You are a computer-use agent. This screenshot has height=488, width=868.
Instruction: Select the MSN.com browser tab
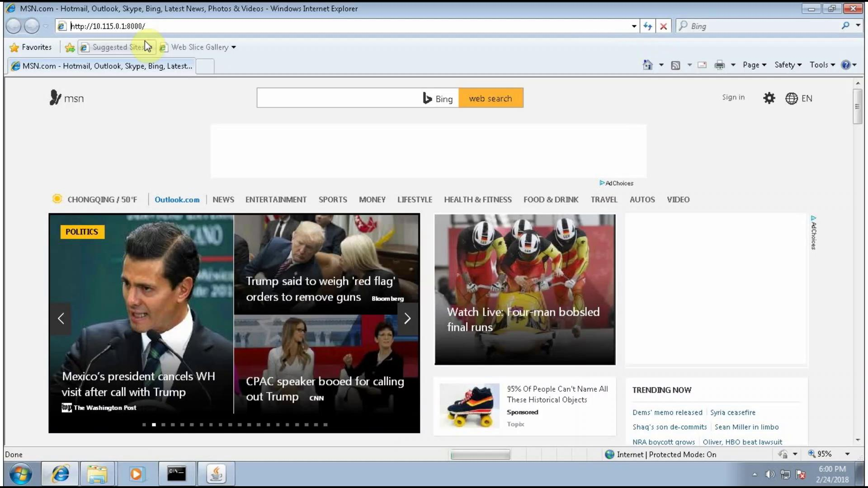pos(102,66)
